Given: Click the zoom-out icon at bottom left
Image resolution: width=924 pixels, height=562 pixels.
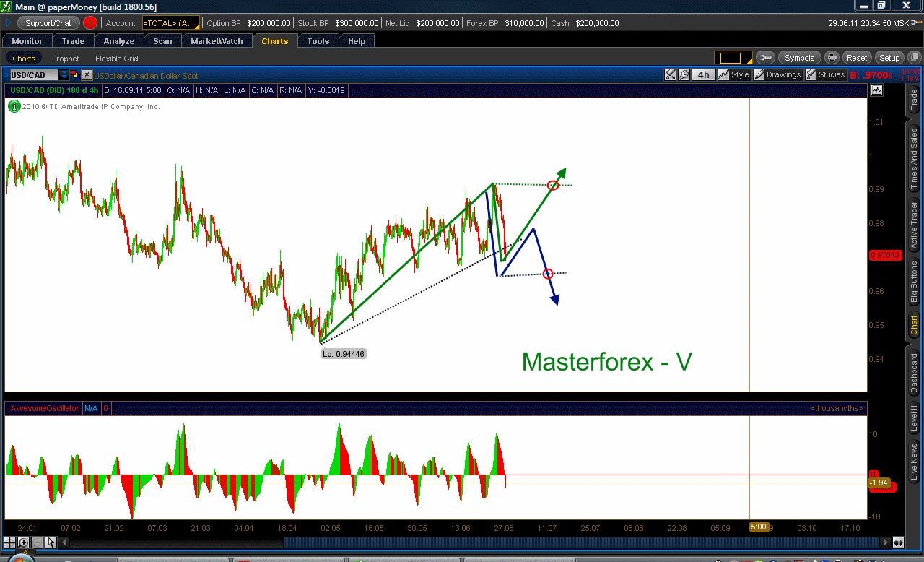Looking at the screenshot, I should pyautogui.click(x=37, y=542).
